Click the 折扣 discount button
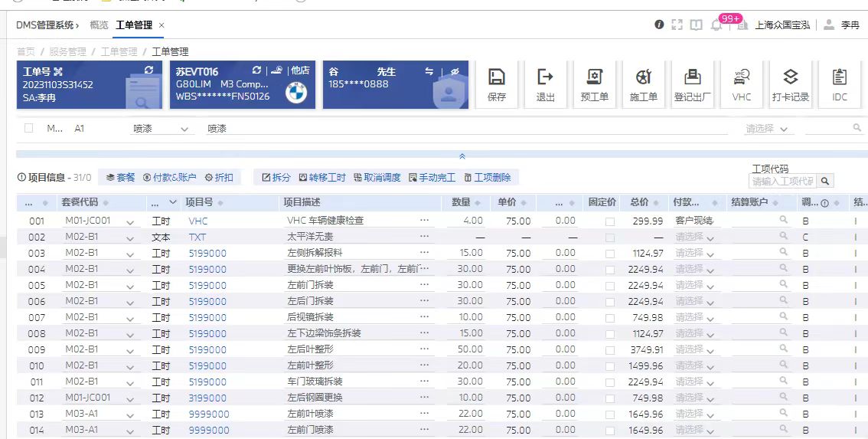868x439 pixels. pyautogui.click(x=219, y=178)
